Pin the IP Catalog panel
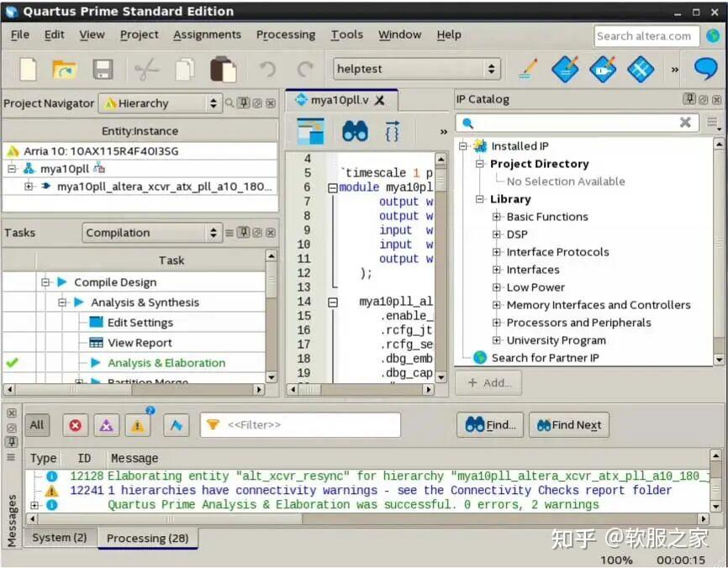This screenshot has width=728, height=568. point(689,99)
